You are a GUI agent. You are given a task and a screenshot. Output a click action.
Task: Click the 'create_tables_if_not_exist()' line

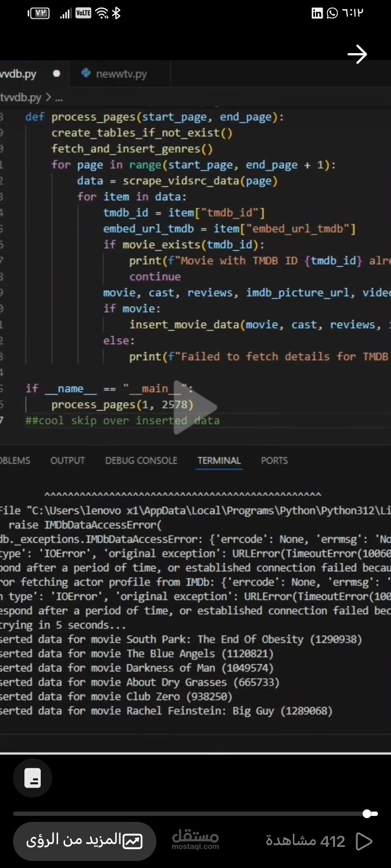pos(142,133)
